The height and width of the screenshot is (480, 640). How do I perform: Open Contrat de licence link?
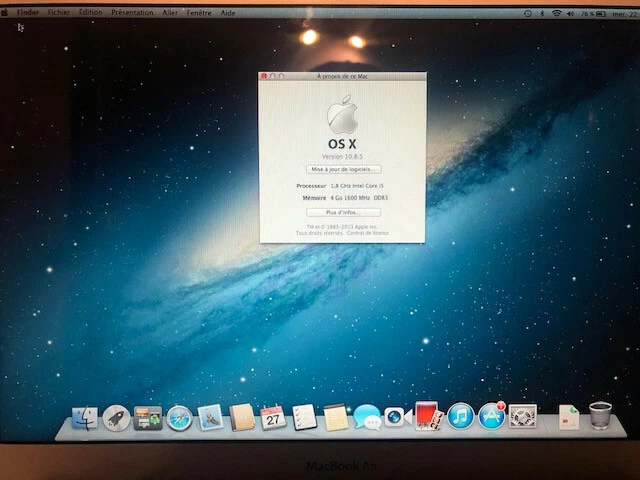click(x=368, y=233)
